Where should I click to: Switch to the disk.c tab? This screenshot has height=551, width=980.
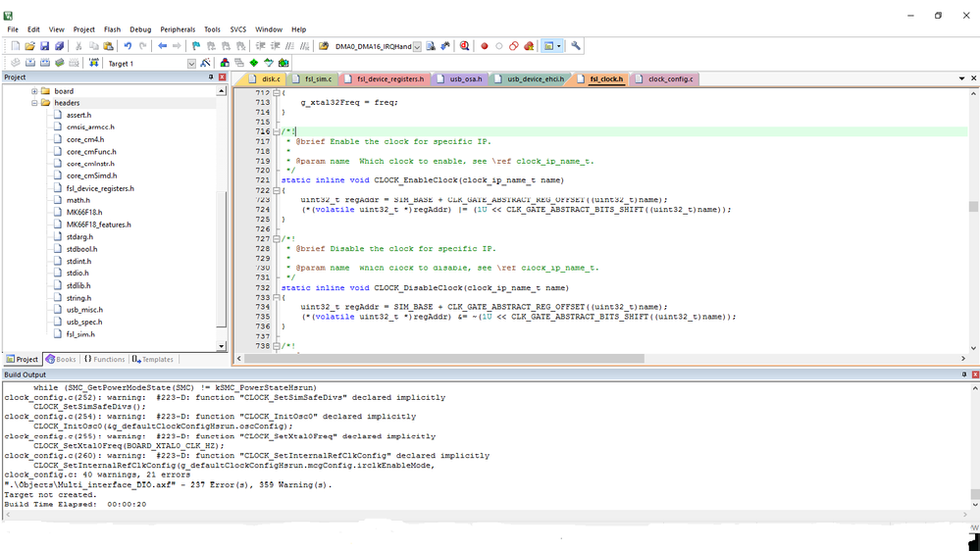pos(265,79)
